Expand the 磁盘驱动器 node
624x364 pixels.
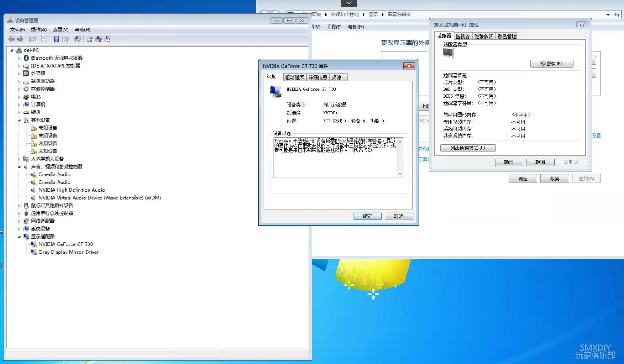[19, 81]
